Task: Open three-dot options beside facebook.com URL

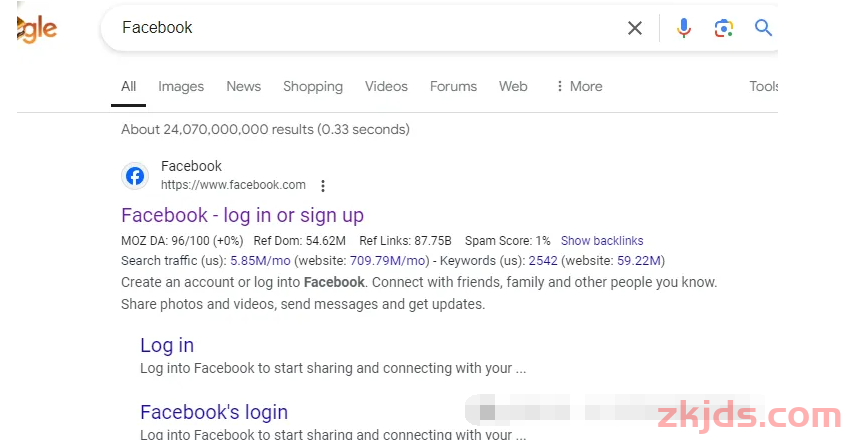Action: pos(323,186)
